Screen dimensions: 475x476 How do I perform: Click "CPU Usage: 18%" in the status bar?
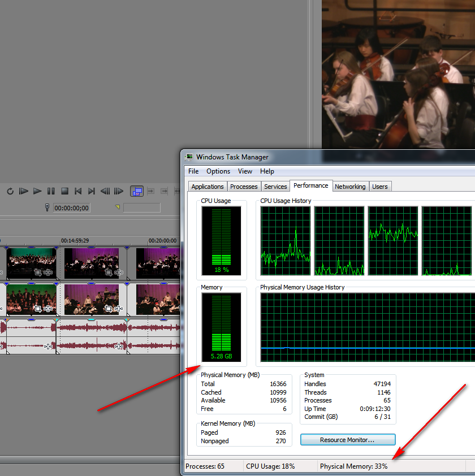(271, 466)
